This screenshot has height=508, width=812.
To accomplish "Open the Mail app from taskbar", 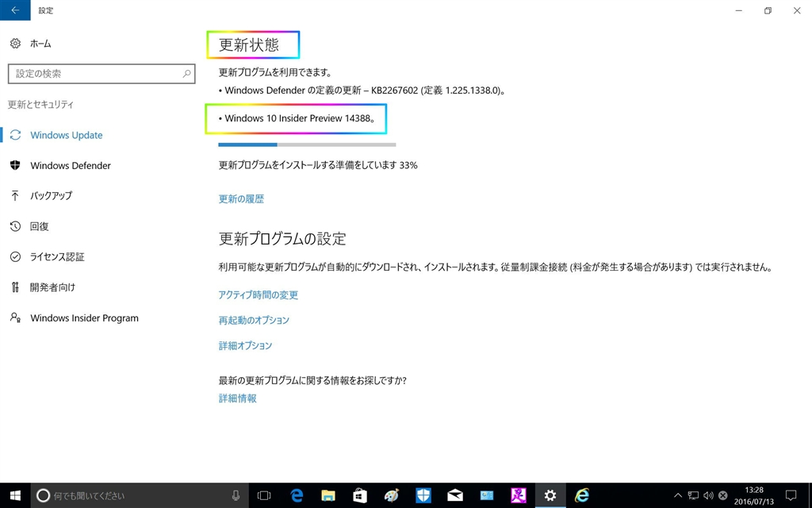I will [454, 495].
